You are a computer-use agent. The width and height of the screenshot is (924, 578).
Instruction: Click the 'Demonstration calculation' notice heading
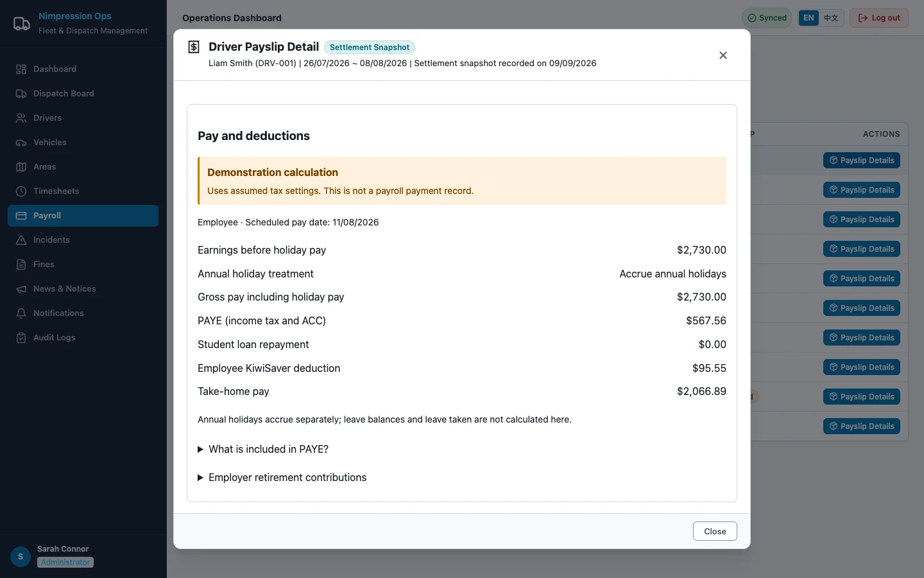273,173
